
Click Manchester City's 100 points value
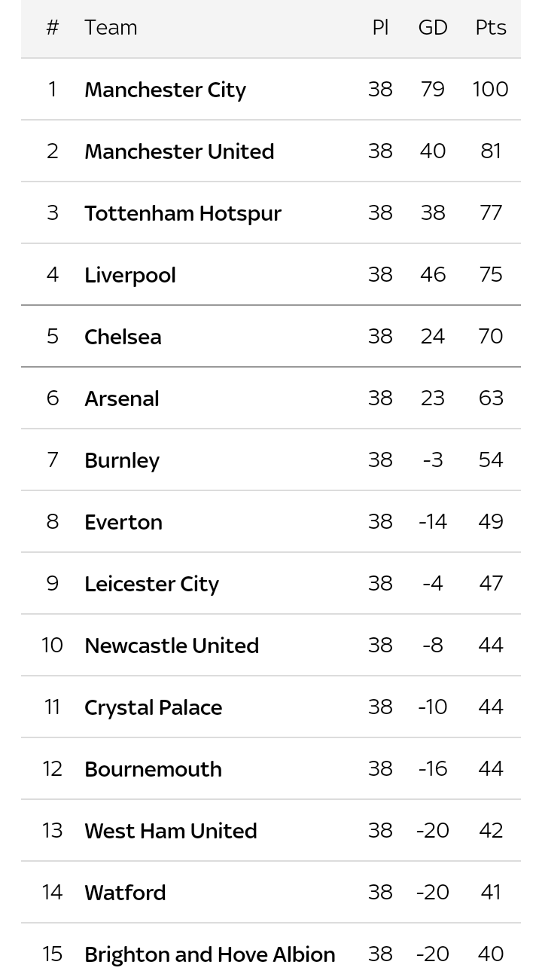click(x=490, y=90)
